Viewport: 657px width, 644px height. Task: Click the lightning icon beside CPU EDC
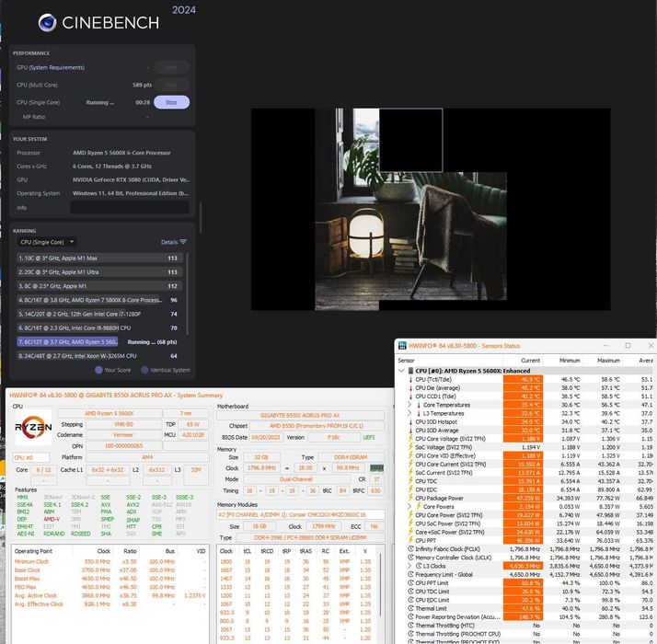(x=410, y=489)
